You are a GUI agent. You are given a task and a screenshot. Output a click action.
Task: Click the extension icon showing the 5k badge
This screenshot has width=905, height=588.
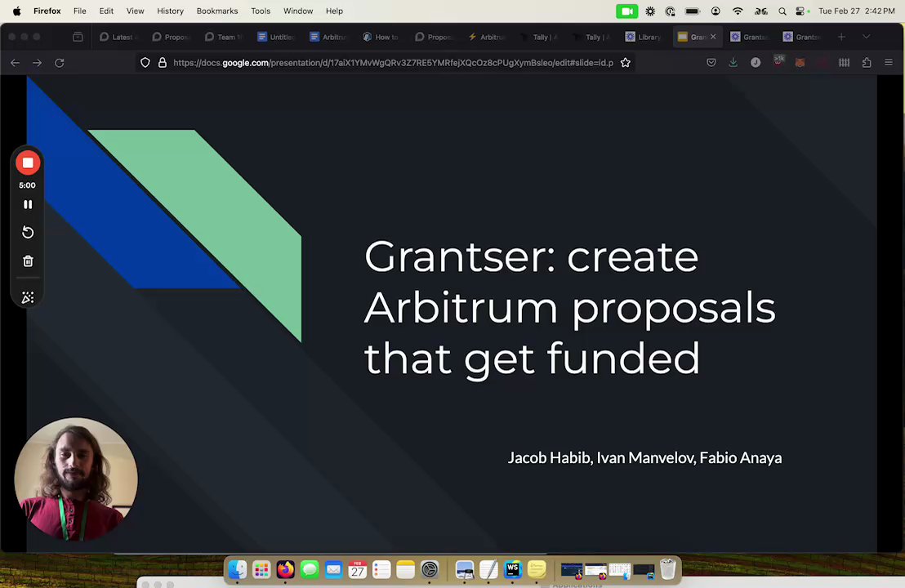point(778,61)
